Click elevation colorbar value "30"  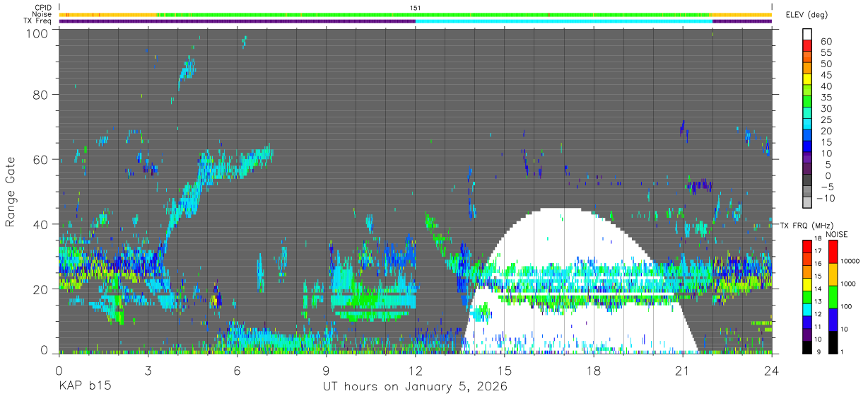(x=826, y=109)
